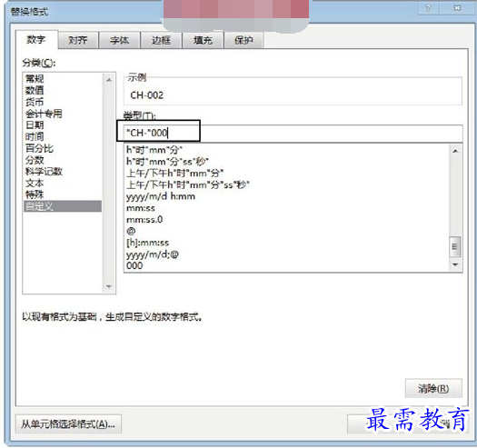This screenshot has width=477, height=448.
Task: Pick the 分数 category
Action: point(63,160)
